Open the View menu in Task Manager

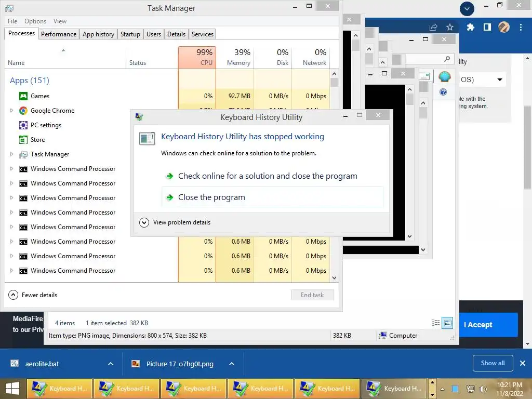60,21
